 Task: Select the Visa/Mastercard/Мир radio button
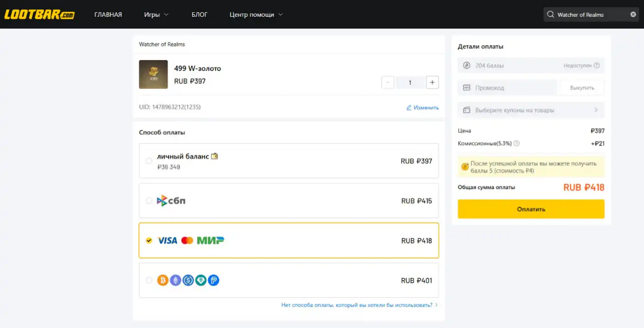[149, 241]
